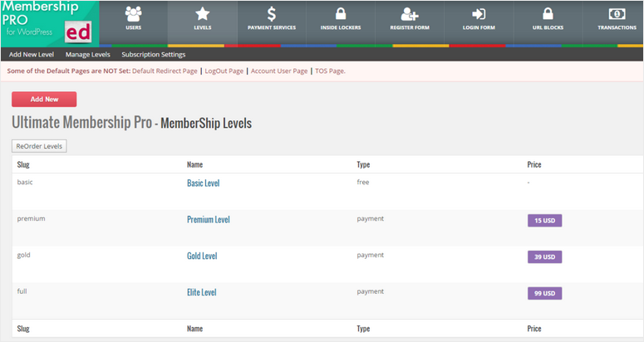Click the Membership PRO logo
The width and height of the screenshot is (644, 342).
[50, 23]
